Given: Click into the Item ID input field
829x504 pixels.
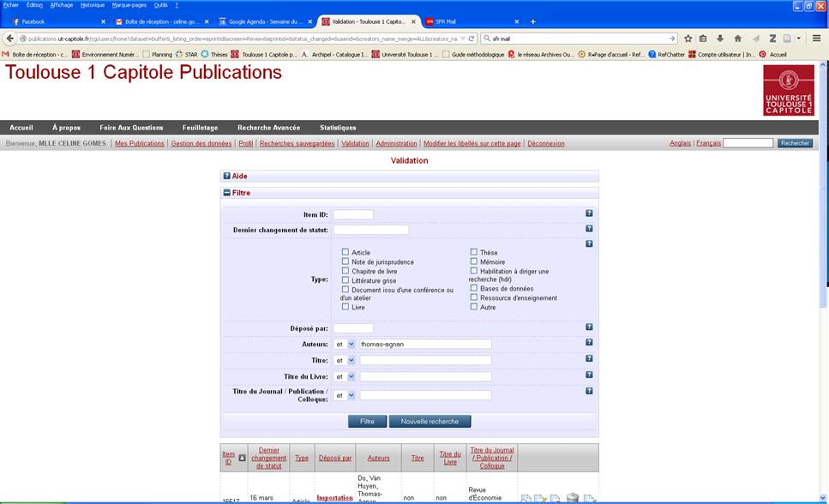Looking at the screenshot, I should 353,215.
